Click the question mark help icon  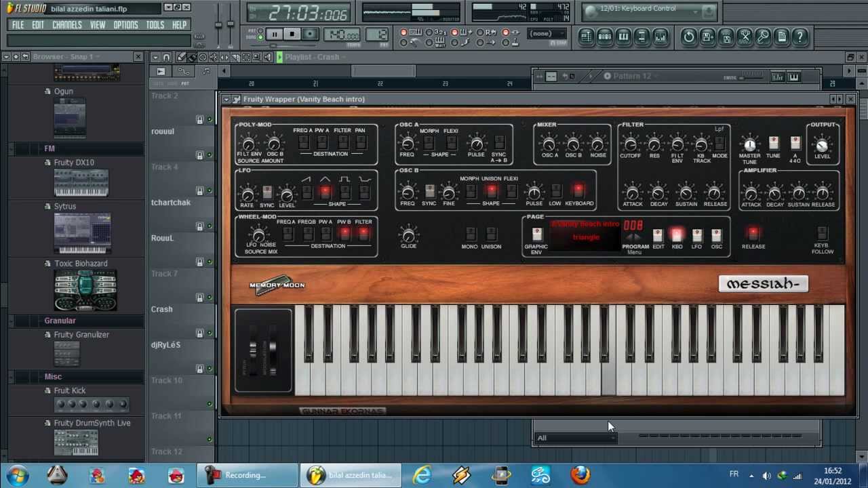pos(800,37)
